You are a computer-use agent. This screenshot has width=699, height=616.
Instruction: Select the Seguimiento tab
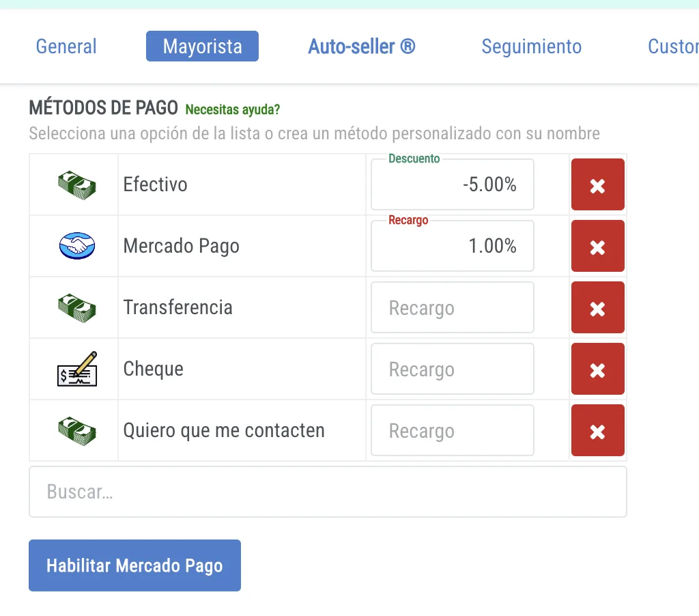(531, 46)
